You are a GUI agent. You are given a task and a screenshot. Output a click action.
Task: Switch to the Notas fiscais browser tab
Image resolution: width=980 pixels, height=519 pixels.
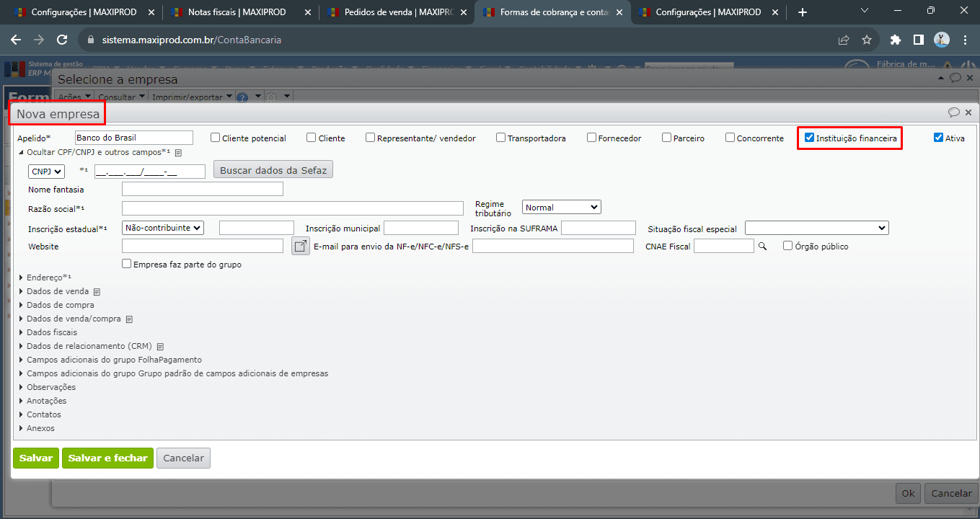click(236, 12)
